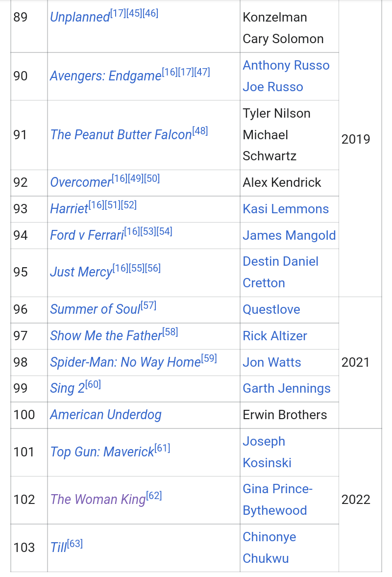Follow the American Underdog link
392x577 pixels.
[x=106, y=415]
